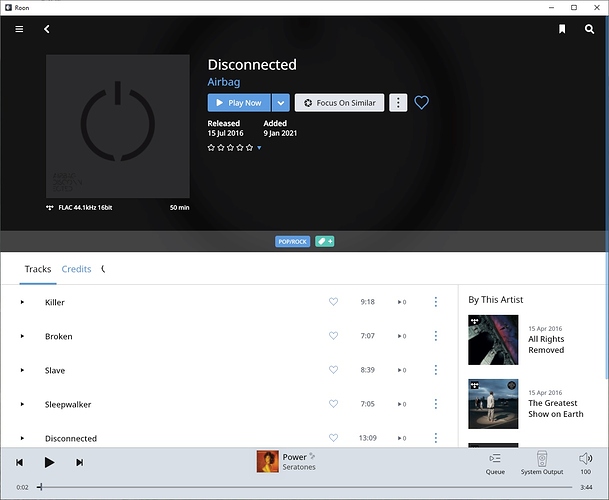Open now playing Power album art
This screenshot has width=609, height=500.
pyautogui.click(x=268, y=462)
